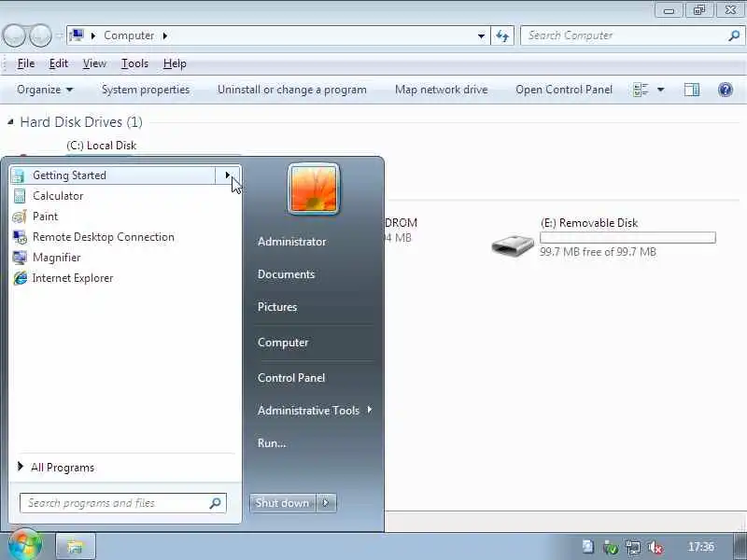Open the Tools menu

coord(134,63)
